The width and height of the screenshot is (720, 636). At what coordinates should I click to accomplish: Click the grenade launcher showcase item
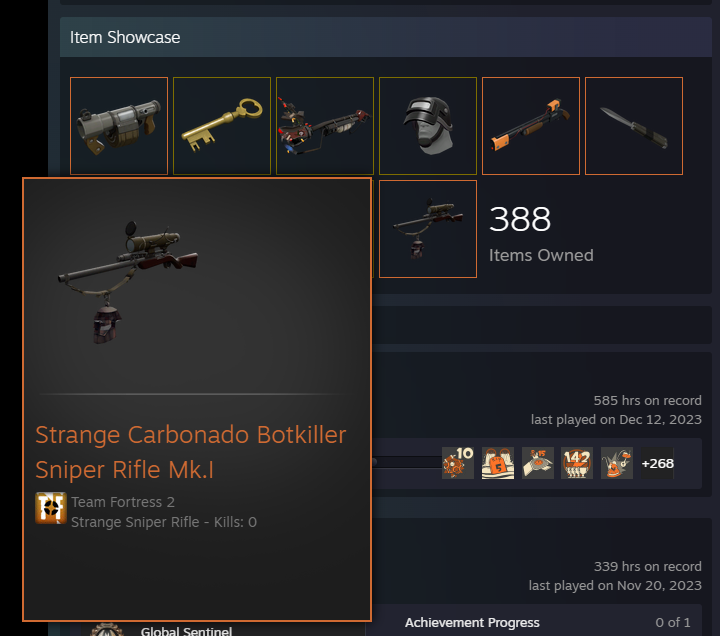click(x=119, y=126)
